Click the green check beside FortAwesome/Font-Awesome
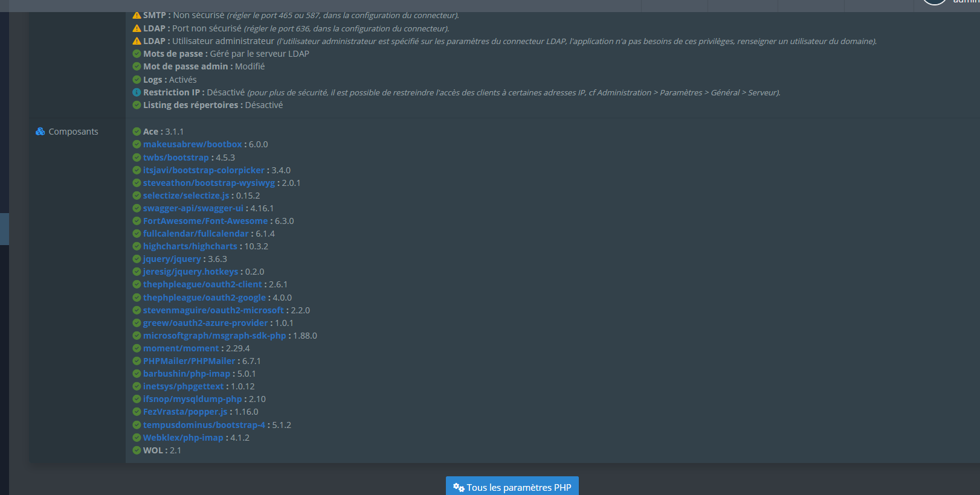 tap(137, 221)
